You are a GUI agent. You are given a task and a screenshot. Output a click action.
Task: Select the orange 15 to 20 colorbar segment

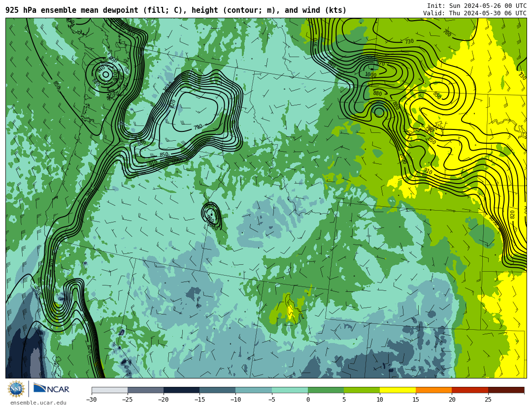(434, 390)
